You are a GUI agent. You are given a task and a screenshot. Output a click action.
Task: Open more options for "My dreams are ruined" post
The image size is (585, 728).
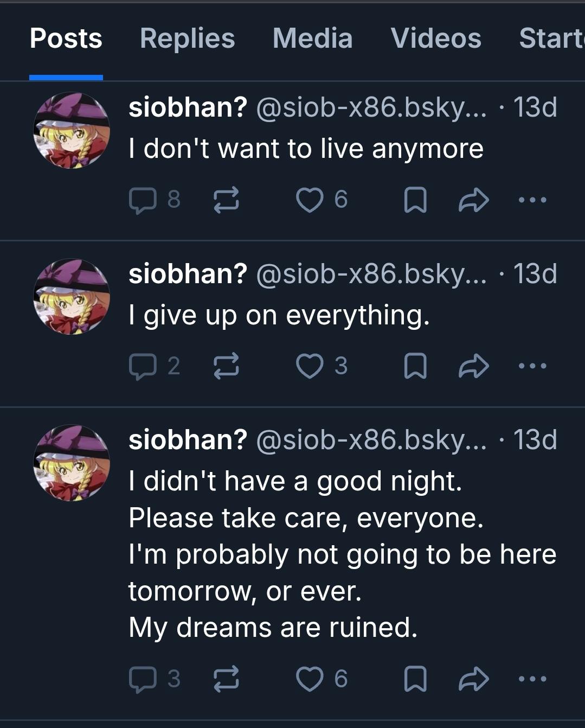pos(532,679)
